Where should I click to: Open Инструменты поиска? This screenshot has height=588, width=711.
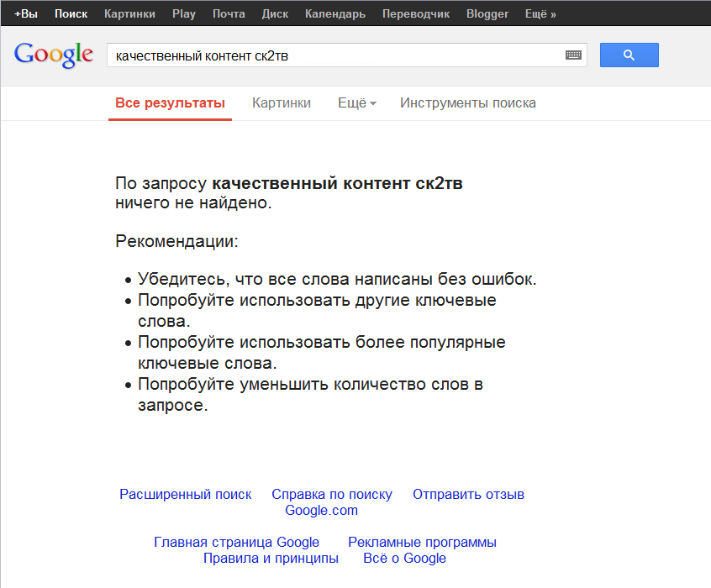pos(467,103)
